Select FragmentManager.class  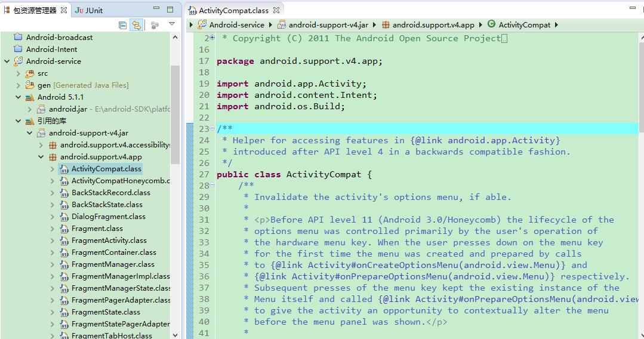(x=113, y=264)
